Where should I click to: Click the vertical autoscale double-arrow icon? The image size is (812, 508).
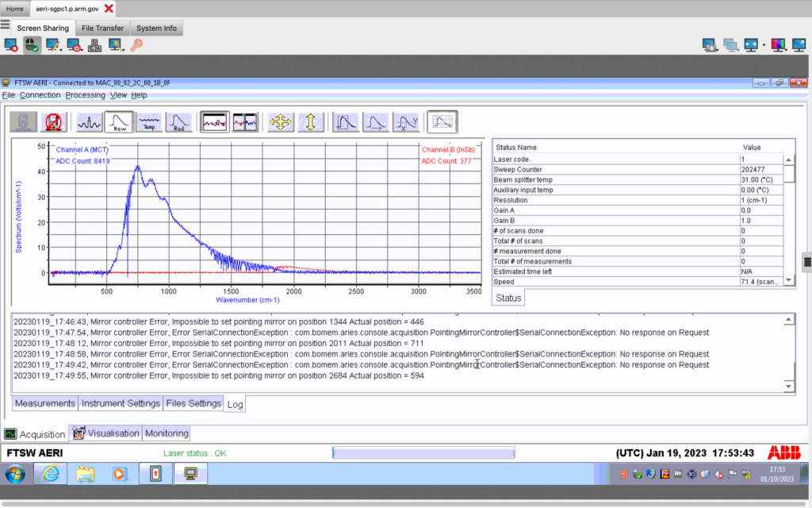(x=311, y=121)
